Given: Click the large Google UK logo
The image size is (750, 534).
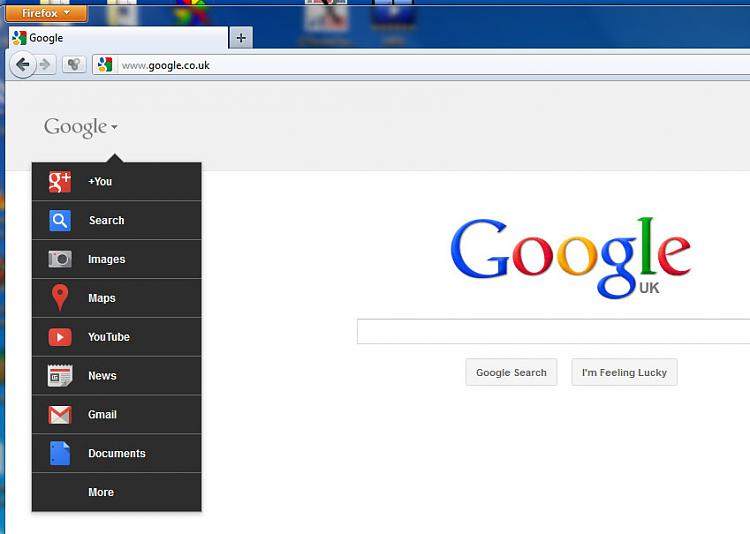Looking at the screenshot, I should point(570,258).
